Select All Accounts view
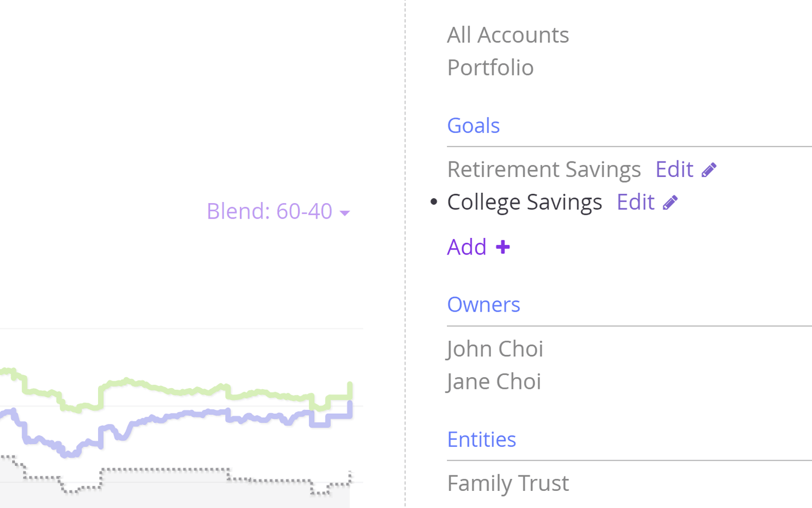The width and height of the screenshot is (812, 508). (x=507, y=35)
